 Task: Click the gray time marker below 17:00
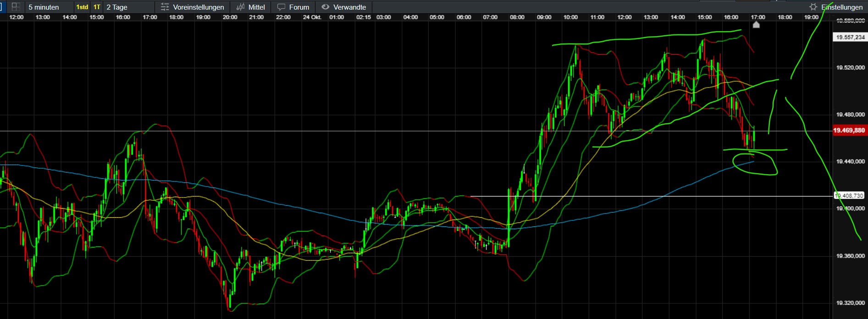point(757,25)
